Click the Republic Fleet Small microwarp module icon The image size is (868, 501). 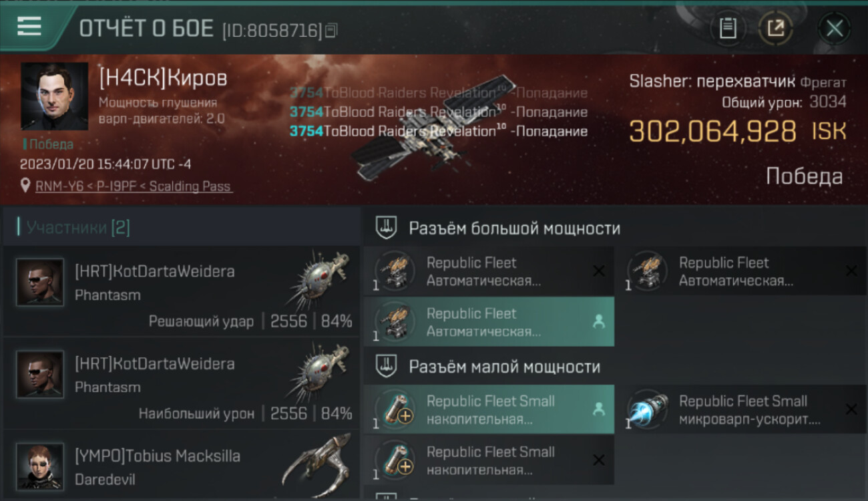(x=648, y=409)
